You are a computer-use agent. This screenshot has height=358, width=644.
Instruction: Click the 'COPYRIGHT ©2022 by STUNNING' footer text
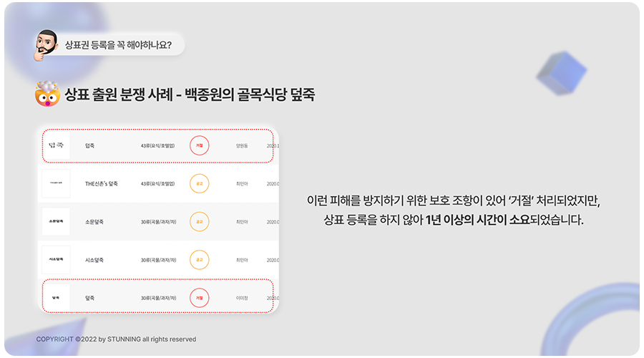88,339
